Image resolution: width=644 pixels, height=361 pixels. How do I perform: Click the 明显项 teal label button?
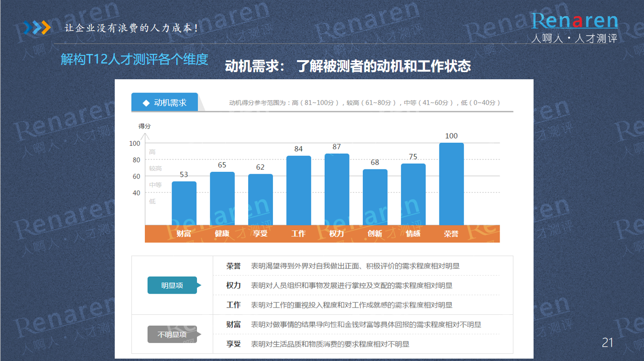click(x=172, y=286)
